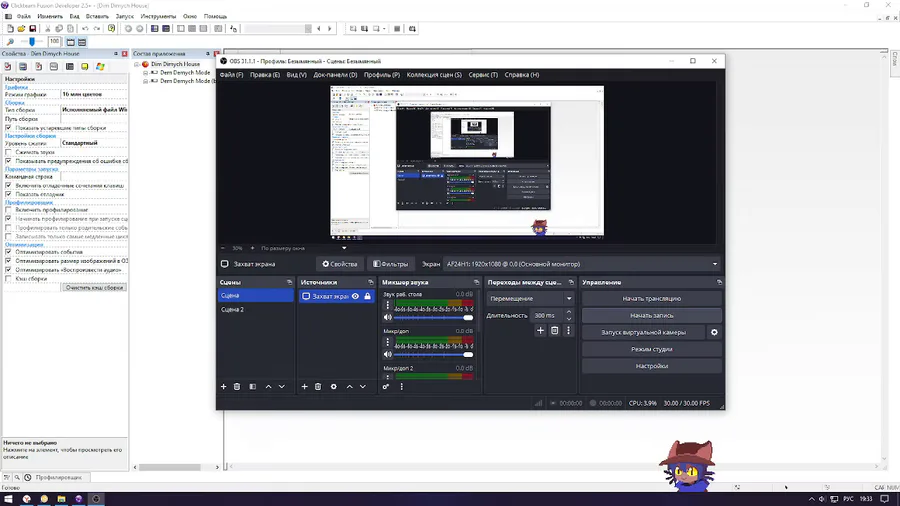Click Open folder icon in Fusion toolbar
Screen dimensions: 900x506
21,29
